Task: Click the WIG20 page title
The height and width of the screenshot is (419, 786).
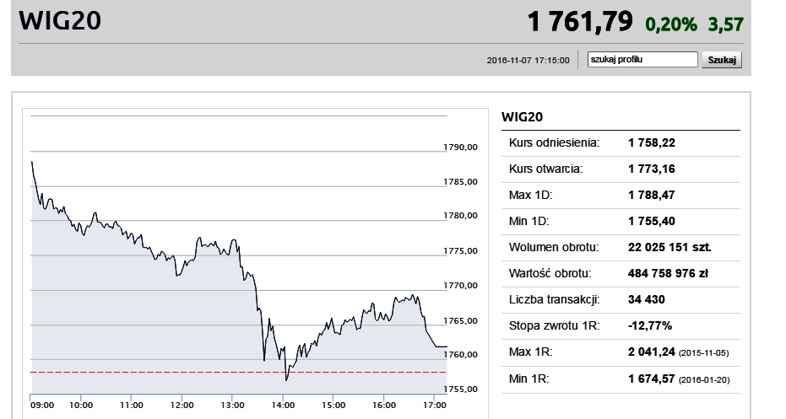Action: tap(60, 21)
